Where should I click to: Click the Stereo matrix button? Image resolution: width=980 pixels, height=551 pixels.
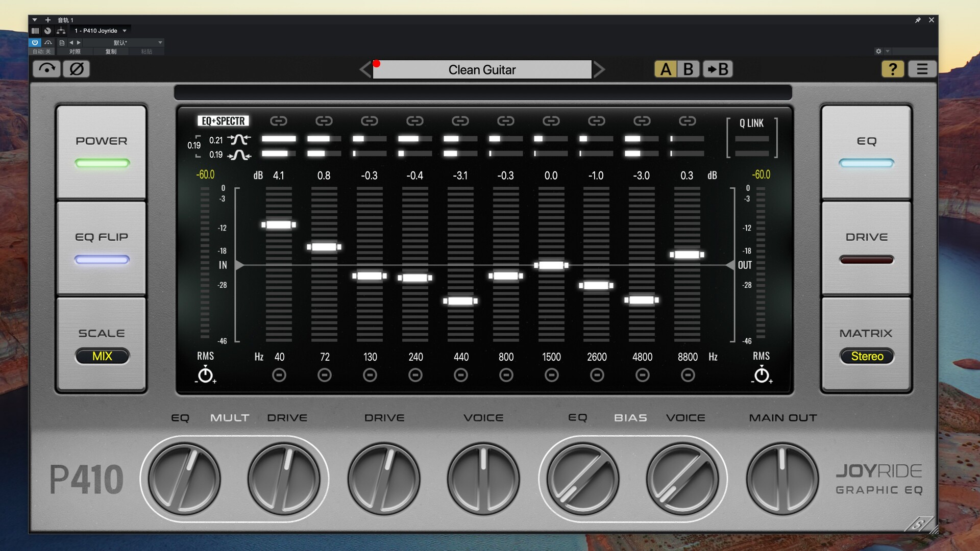point(867,356)
